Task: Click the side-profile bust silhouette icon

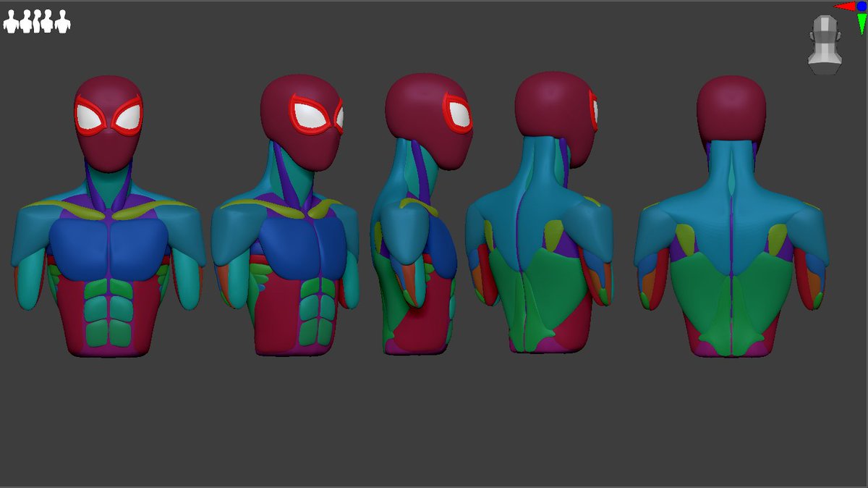Action: tap(37, 22)
